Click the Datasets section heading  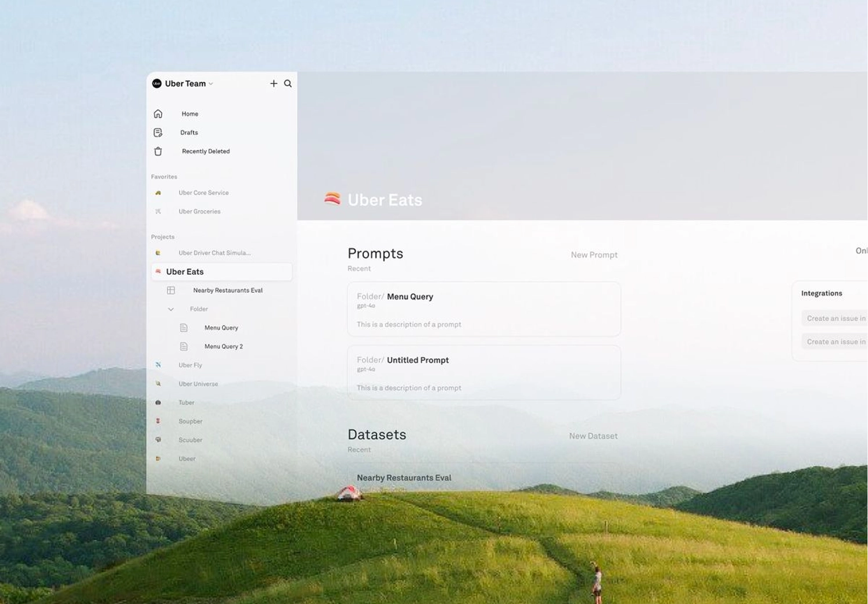pos(376,434)
